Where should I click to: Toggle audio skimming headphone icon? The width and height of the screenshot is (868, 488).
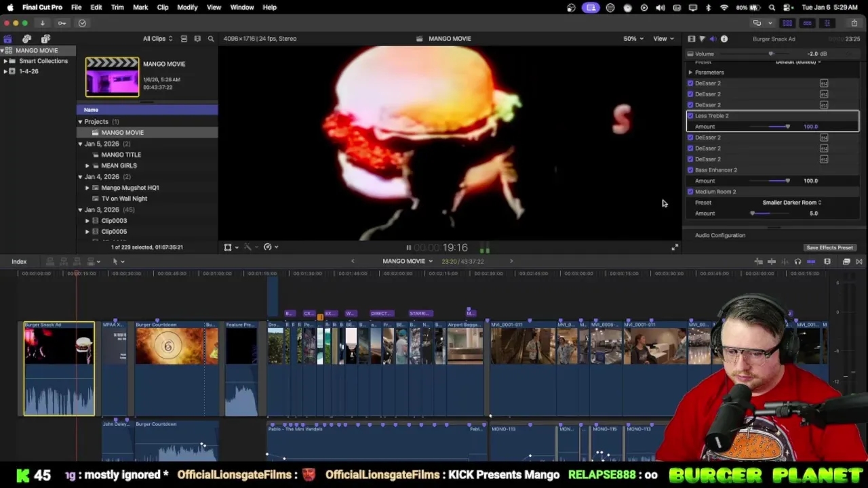(797, 262)
